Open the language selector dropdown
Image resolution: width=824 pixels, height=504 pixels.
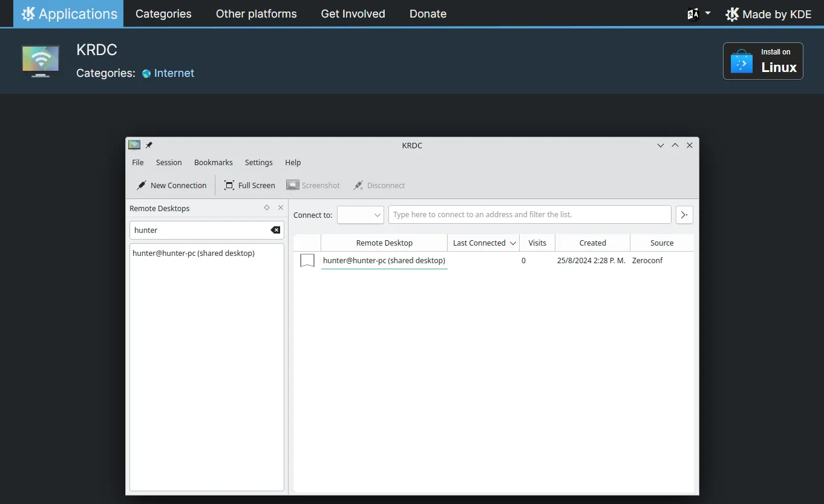click(699, 14)
